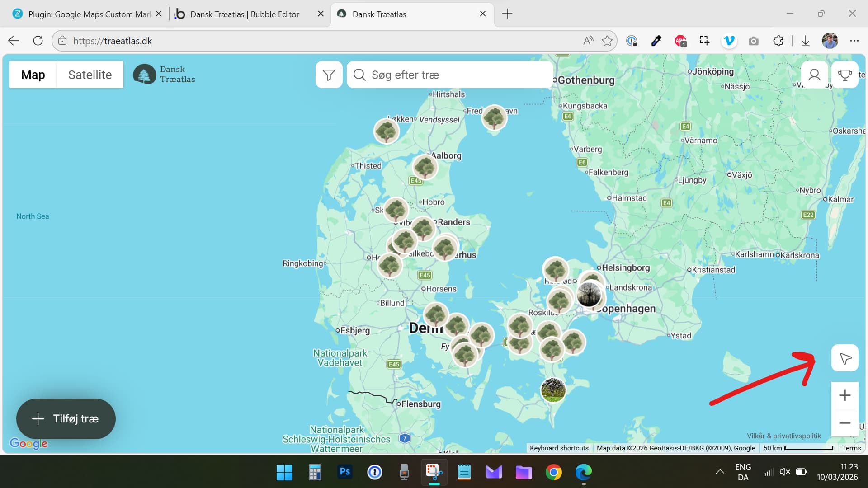Expand the system tray hidden icons chevron
The image size is (868, 488).
tap(720, 472)
